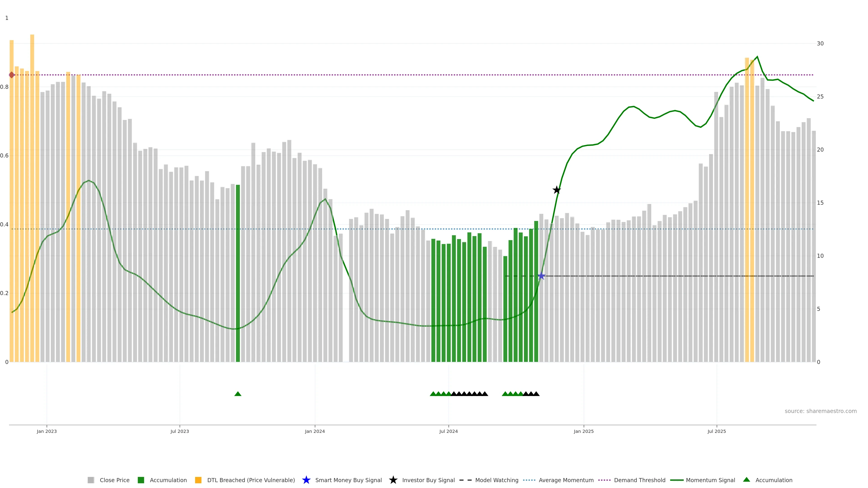The width and height of the screenshot is (868, 488).
Task: Click the orange DTL Breached color swatch
Action: [x=198, y=480]
